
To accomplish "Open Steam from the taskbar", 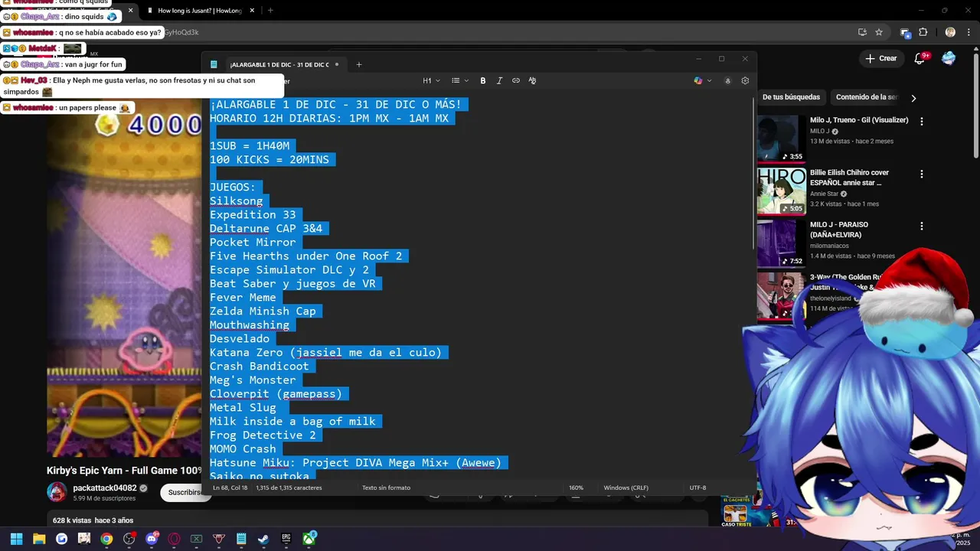I will pos(263,539).
